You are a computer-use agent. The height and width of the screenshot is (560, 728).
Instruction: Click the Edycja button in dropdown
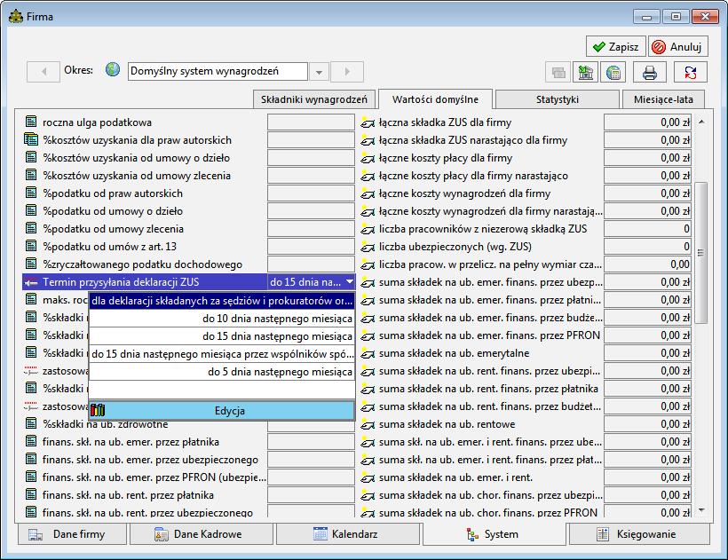222,411
